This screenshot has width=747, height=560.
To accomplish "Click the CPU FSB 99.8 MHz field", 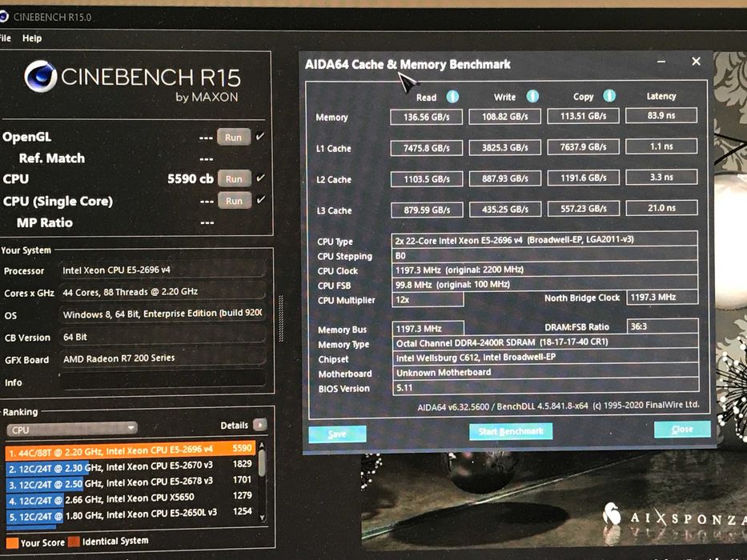I will (544, 284).
